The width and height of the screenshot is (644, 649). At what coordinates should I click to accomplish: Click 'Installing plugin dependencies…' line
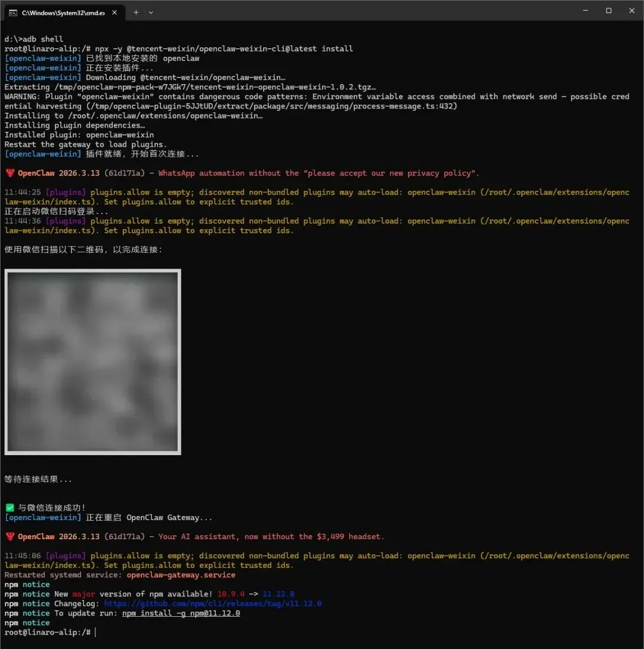point(75,125)
